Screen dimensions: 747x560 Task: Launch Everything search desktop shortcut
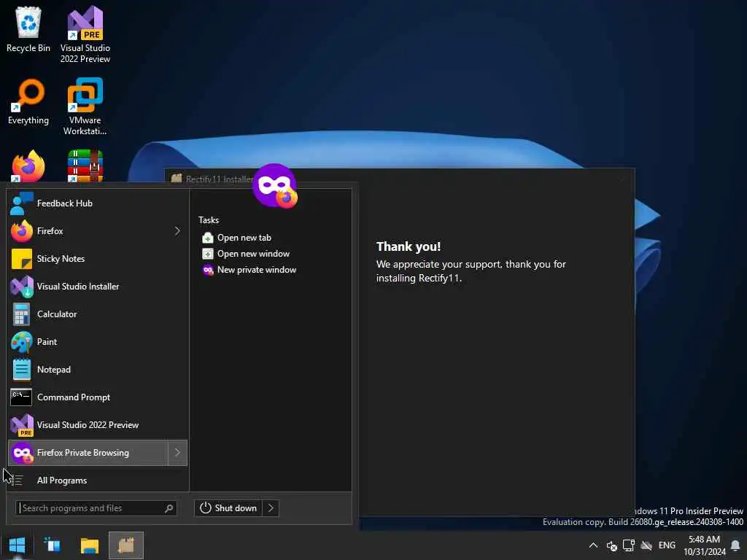(28, 102)
